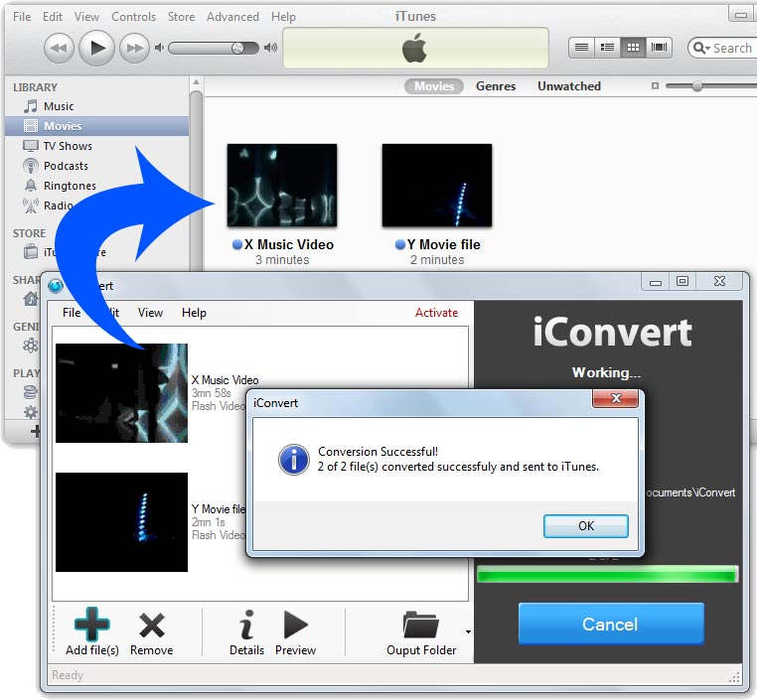
Task: Open the iConvert File menu
Action: click(x=72, y=313)
